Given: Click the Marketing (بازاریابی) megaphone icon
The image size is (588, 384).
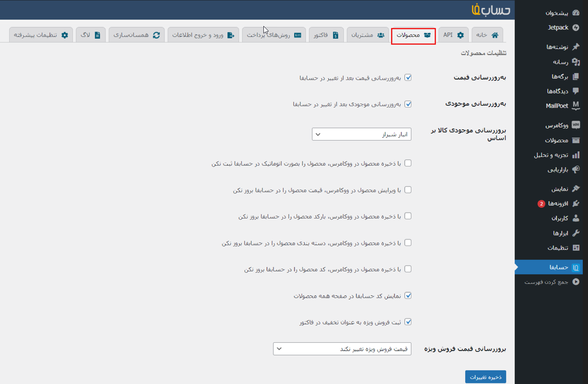Looking at the screenshot, I should [576, 169].
